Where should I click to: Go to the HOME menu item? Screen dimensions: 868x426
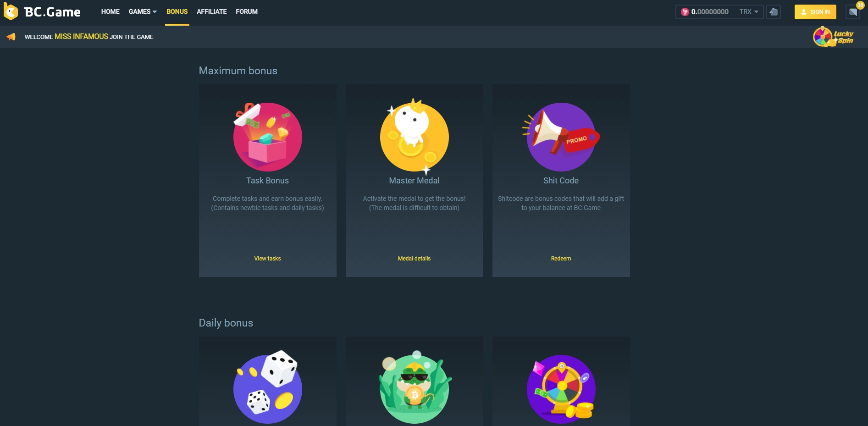pyautogui.click(x=111, y=11)
